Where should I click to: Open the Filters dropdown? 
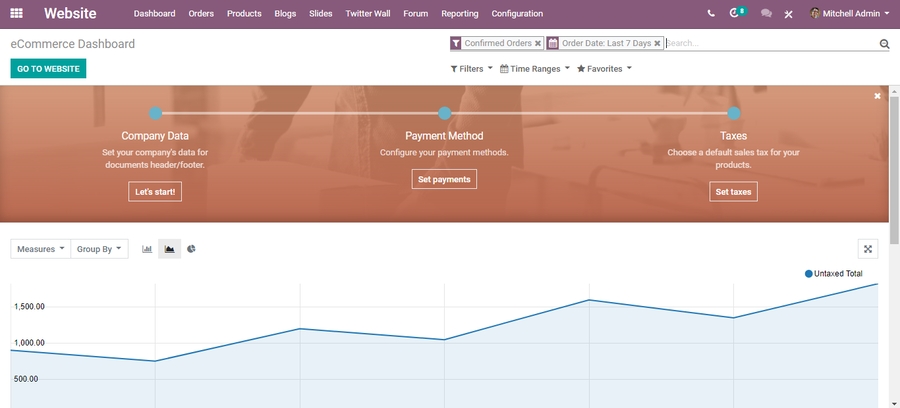471,69
